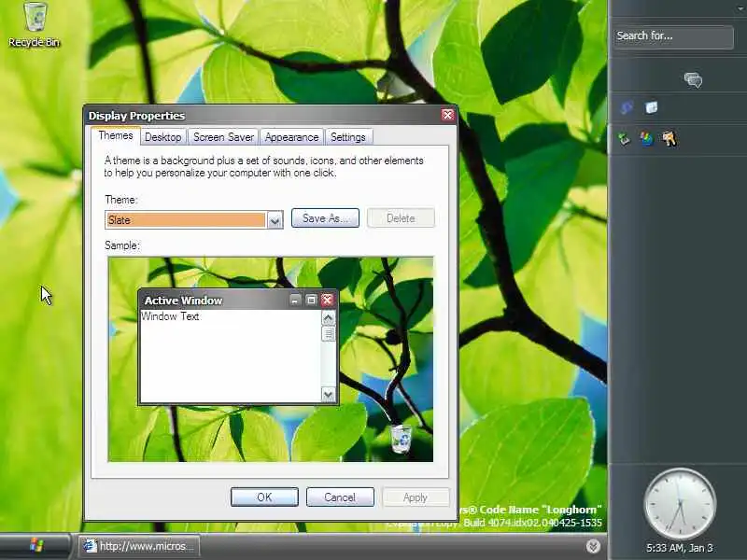Image resolution: width=747 pixels, height=560 pixels.
Task: Click the Active Window sample title
Action: click(183, 301)
